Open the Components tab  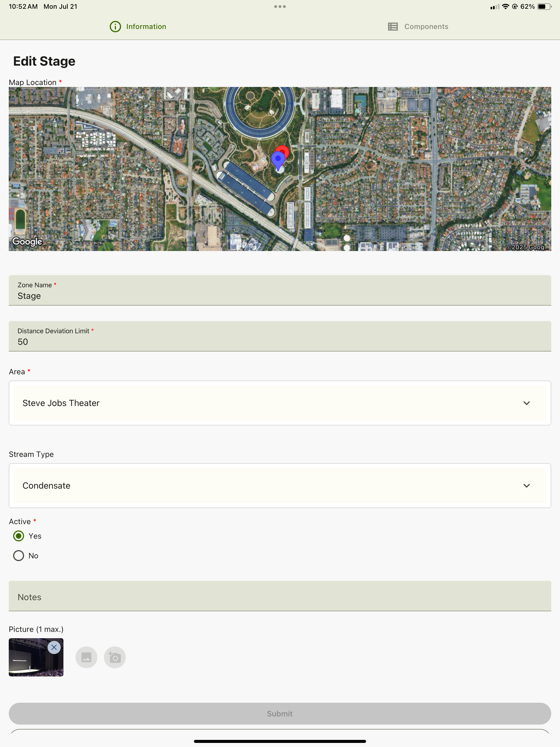click(x=418, y=26)
